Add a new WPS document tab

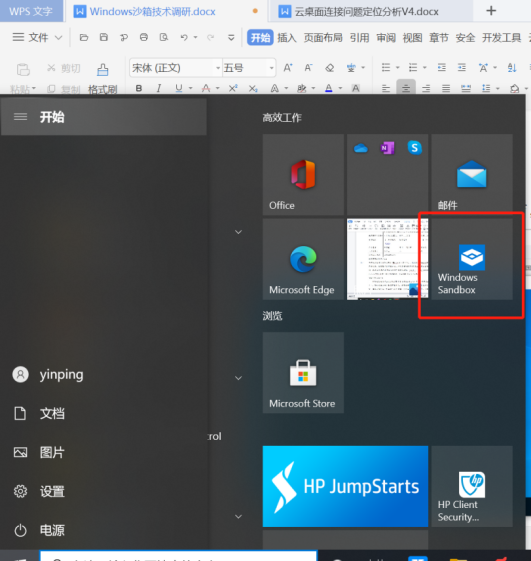coord(491,11)
